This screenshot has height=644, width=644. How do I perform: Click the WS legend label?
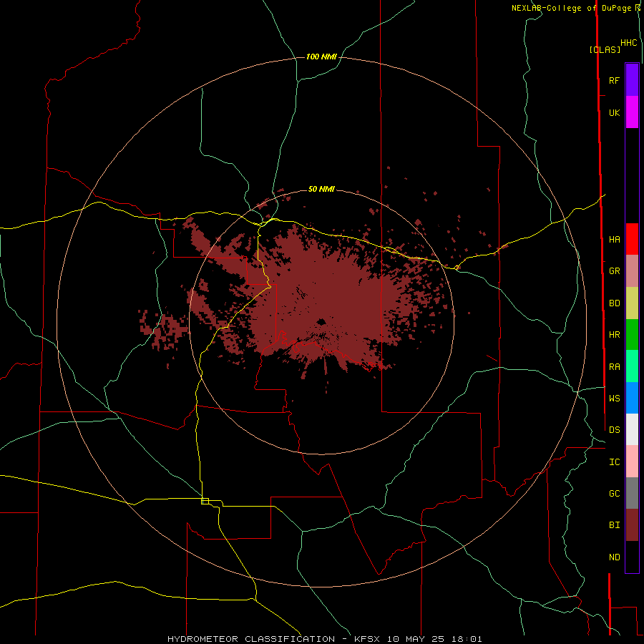pyautogui.click(x=614, y=398)
